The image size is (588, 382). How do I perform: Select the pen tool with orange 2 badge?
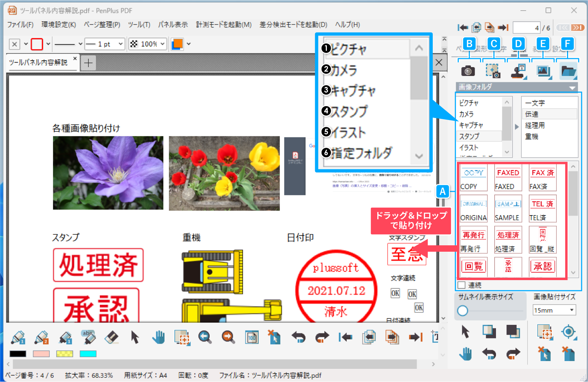(x=41, y=337)
